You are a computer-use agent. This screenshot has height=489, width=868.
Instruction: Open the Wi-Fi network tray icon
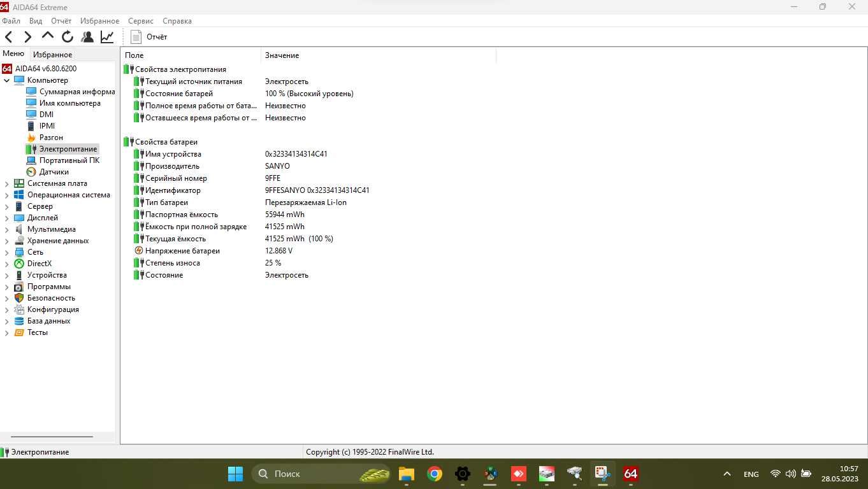click(x=776, y=474)
